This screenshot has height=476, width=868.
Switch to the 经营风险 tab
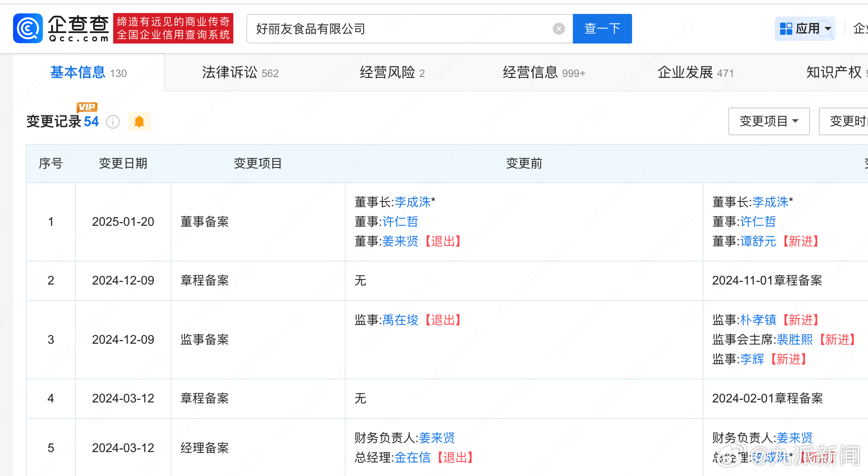tap(392, 73)
